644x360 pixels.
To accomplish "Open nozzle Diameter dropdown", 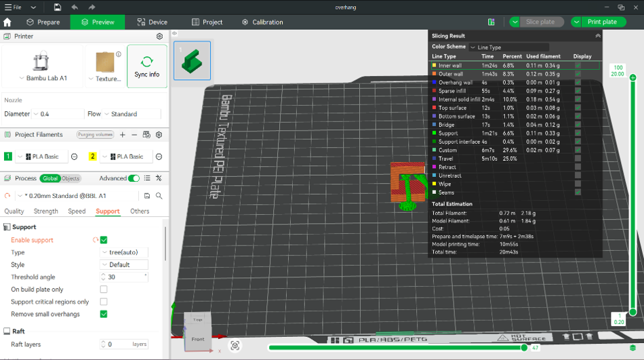I will click(x=58, y=114).
